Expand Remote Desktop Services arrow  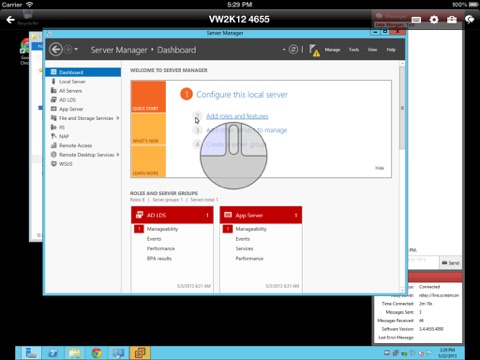[x=118, y=155]
